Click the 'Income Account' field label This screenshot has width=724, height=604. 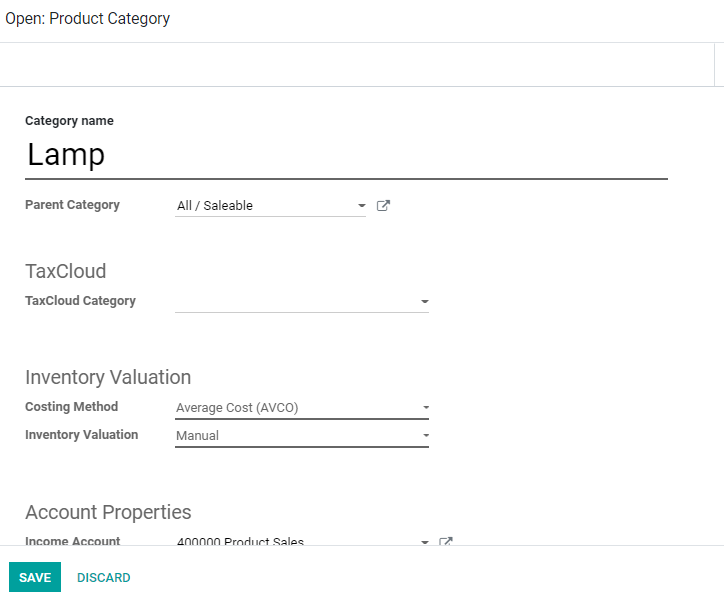click(x=72, y=541)
